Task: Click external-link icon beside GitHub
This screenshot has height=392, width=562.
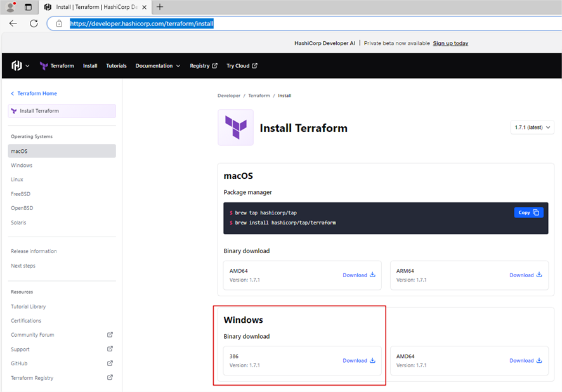Action: (110, 363)
